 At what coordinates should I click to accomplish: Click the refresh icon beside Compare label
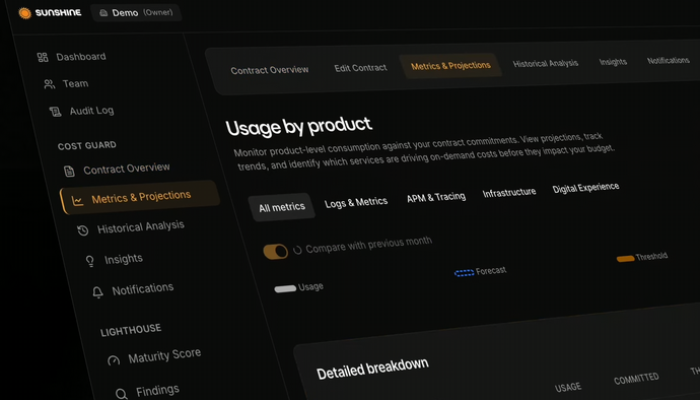(x=297, y=250)
